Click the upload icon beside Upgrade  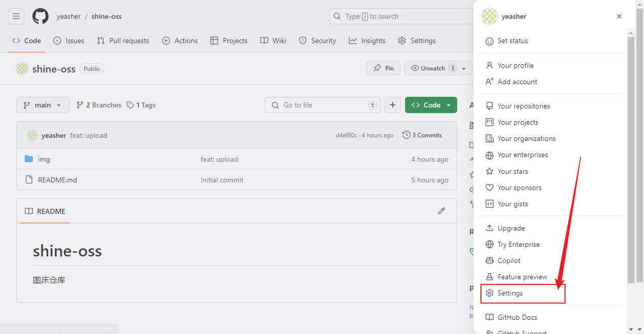pos(490,228)
